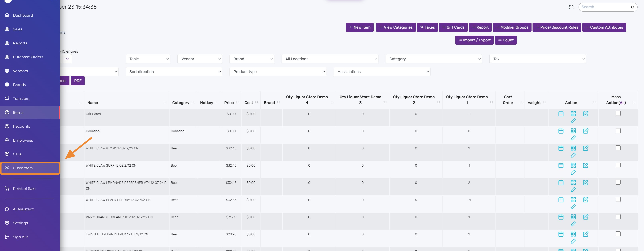The height and width of the screenshot is (251, 644).
Task: Select WHITE CLAW VTY #1 checkbox
Action: pyautogui.click(x=618, y=148)
